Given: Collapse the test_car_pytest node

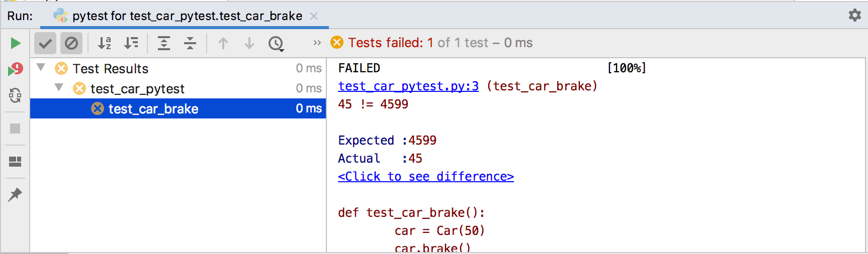Looking at the screenshot, I should click(59, 87).
